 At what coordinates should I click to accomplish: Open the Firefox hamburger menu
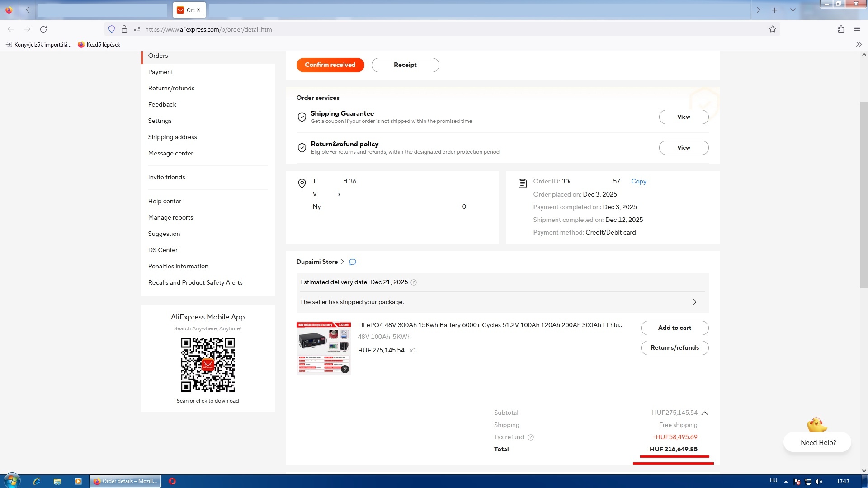pos(857,29)
